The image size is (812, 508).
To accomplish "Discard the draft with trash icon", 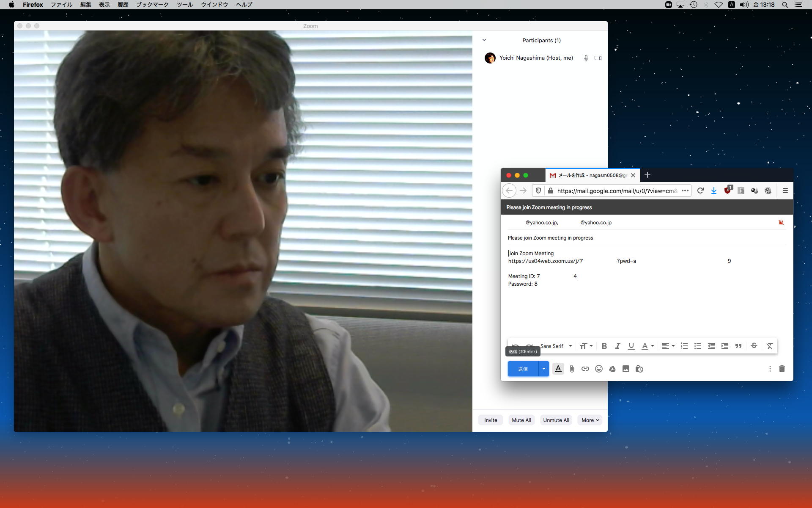I will (782, 369).
